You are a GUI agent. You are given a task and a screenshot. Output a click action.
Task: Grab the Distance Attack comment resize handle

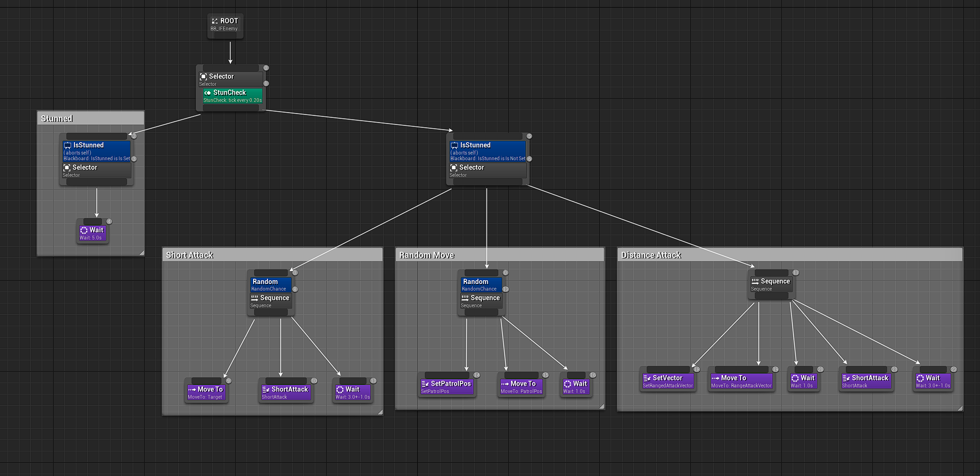coord(961,408)
